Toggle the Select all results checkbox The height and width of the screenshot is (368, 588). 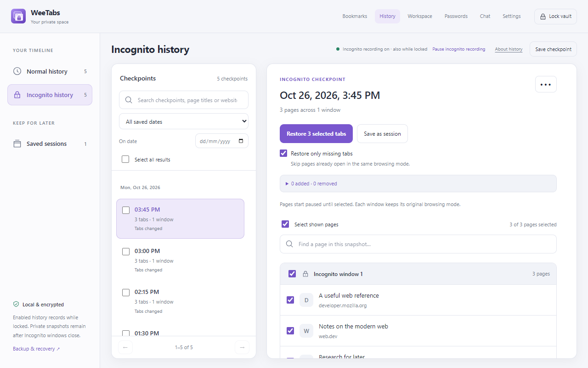tap(125, 159)
